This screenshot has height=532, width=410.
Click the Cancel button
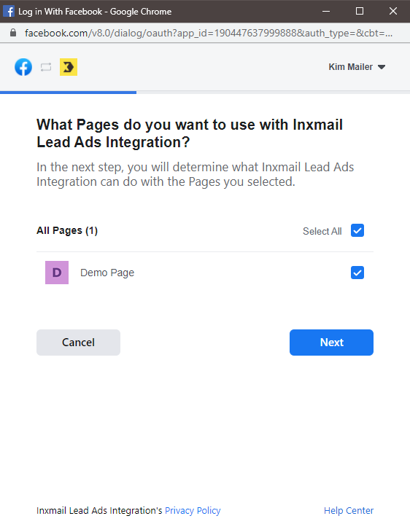pos(79,343)
